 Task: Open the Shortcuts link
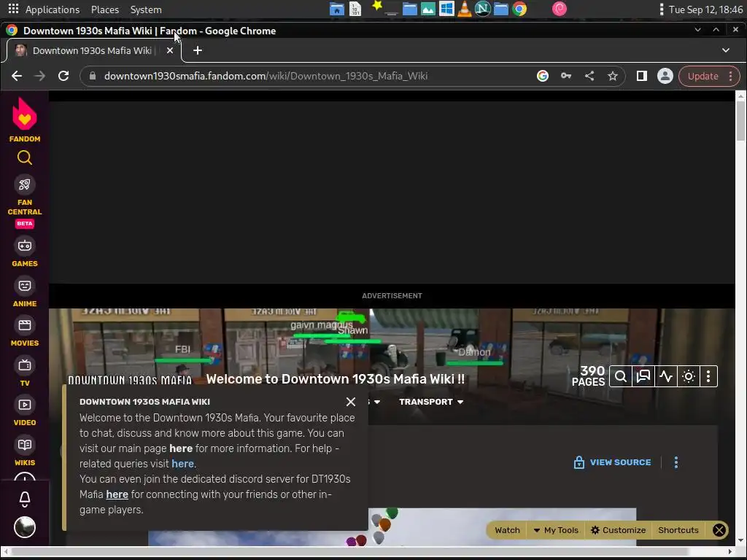tap(678, 530)
